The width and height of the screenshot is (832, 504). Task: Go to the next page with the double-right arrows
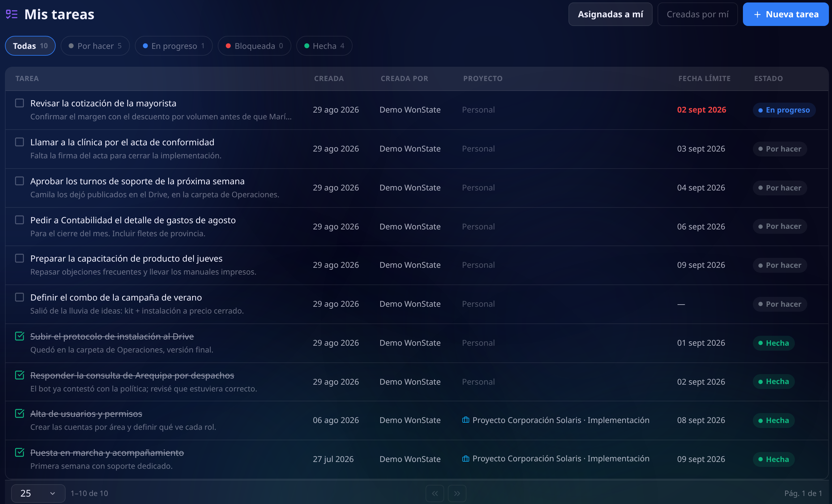click(x=457, y=493)
